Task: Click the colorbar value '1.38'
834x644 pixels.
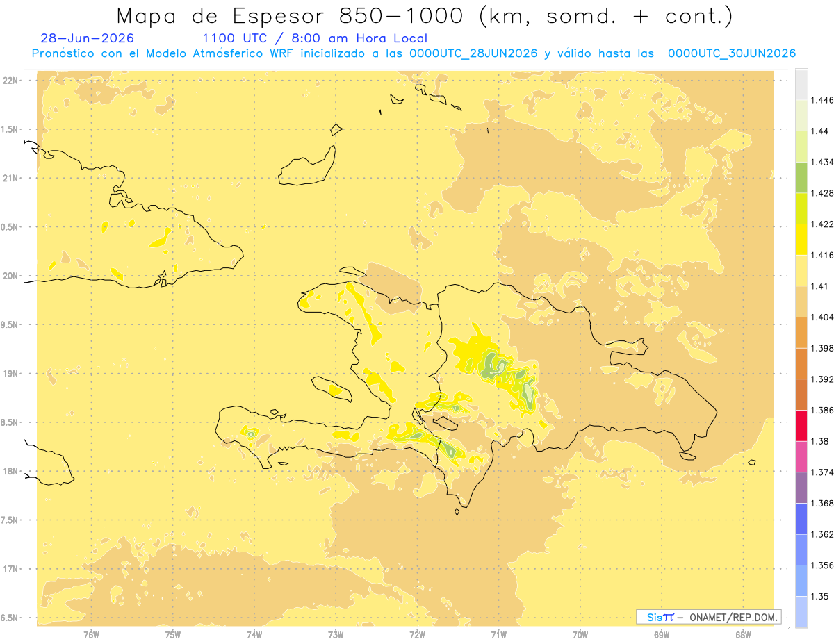Action: 819,441
